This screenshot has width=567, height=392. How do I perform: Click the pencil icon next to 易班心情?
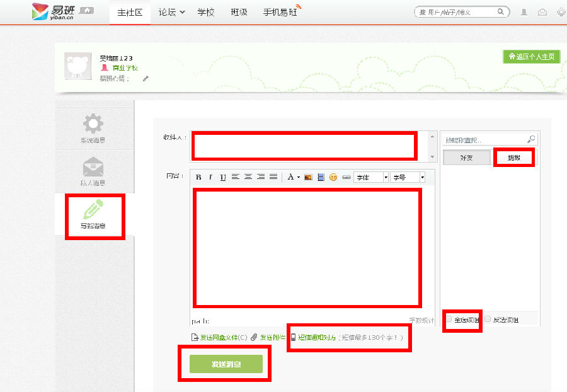(x=146, y=78)
